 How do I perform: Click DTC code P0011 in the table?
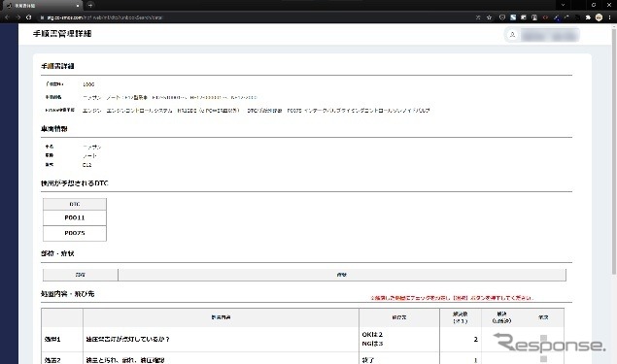coord(75,217)
